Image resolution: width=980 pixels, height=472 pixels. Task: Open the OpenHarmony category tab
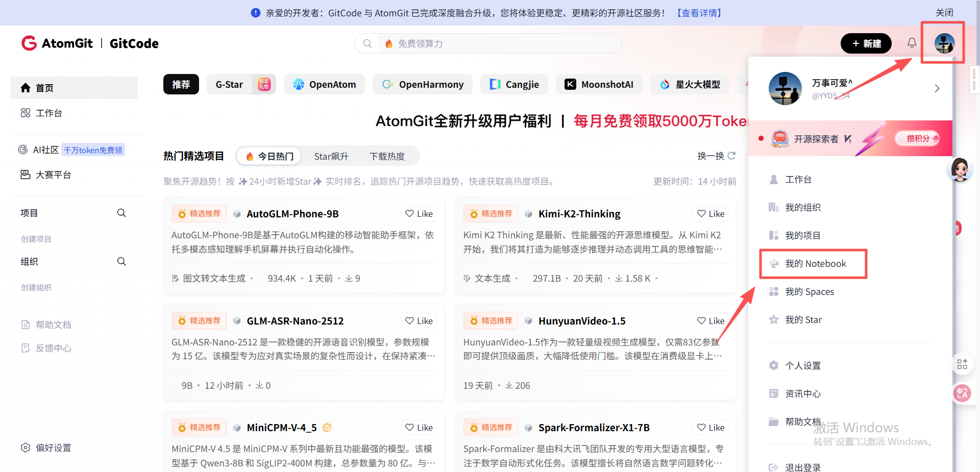(423, 84)
